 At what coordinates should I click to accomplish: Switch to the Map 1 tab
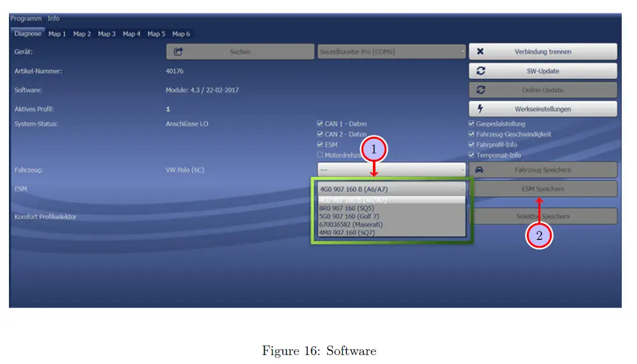pos(57,34)
